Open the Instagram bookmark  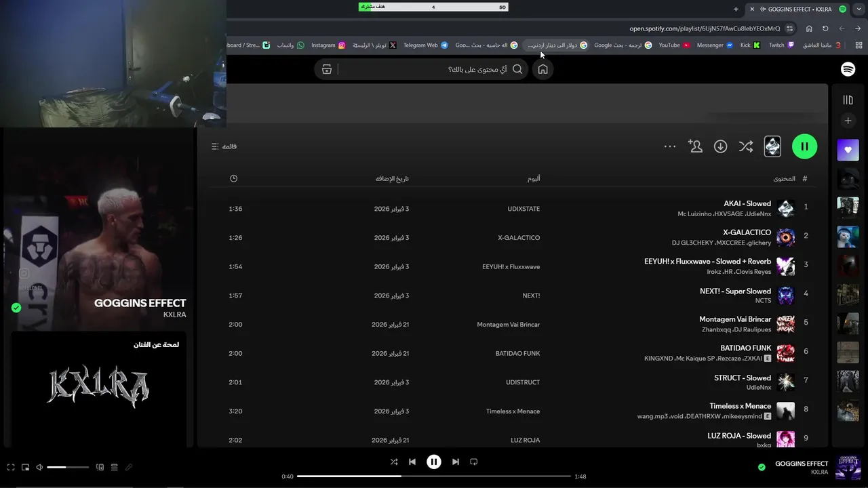click(328, 45)
